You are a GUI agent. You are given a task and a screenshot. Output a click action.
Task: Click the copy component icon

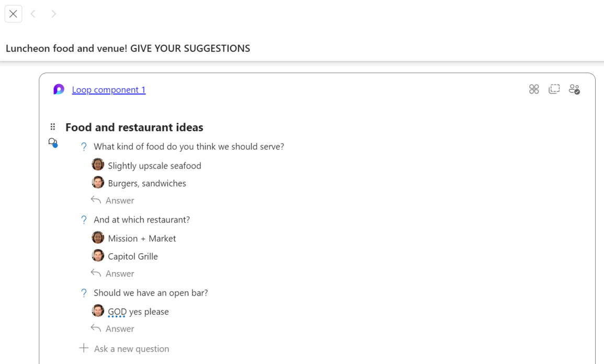point(554,89)
